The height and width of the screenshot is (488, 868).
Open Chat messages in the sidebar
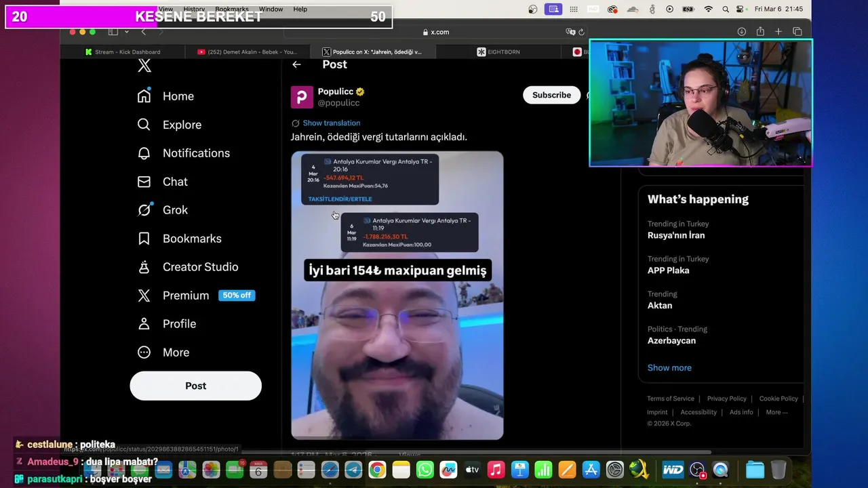pyautogui.click(x=162, y=182)
